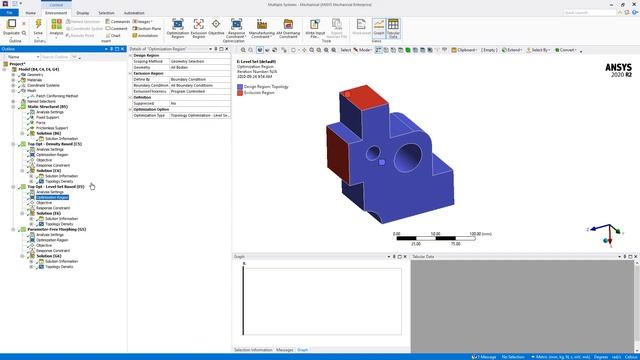Click Annotation in the Insert group
This screenshot has width=640, height=360.
pos(145,36)
